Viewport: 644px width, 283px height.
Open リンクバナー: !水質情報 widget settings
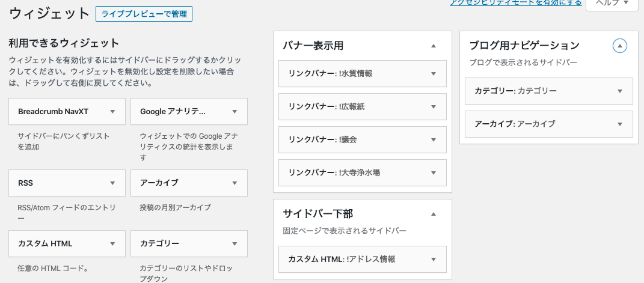[433, 74]
